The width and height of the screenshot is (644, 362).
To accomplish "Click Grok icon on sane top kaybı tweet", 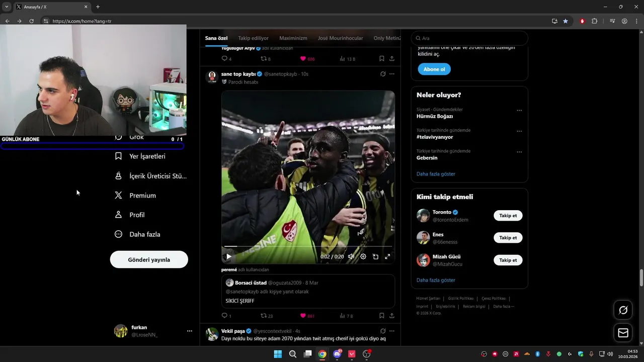I will (383, 74).
